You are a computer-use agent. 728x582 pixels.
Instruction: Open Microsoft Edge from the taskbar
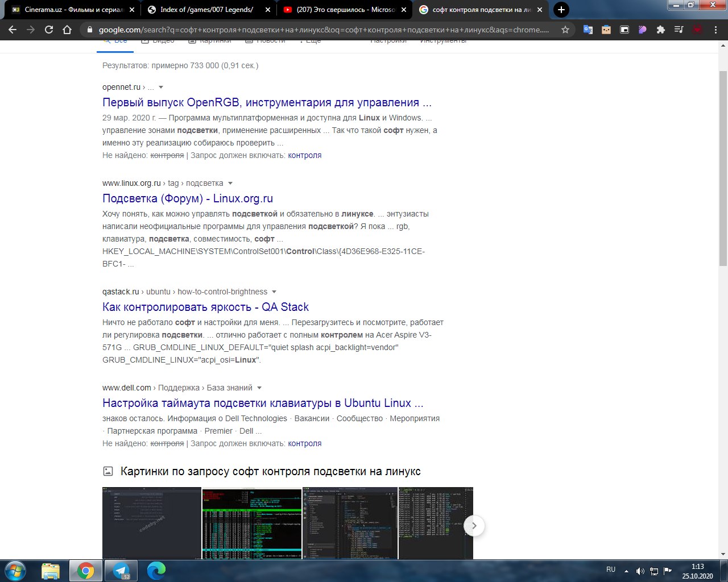click(x=156, y=571)
